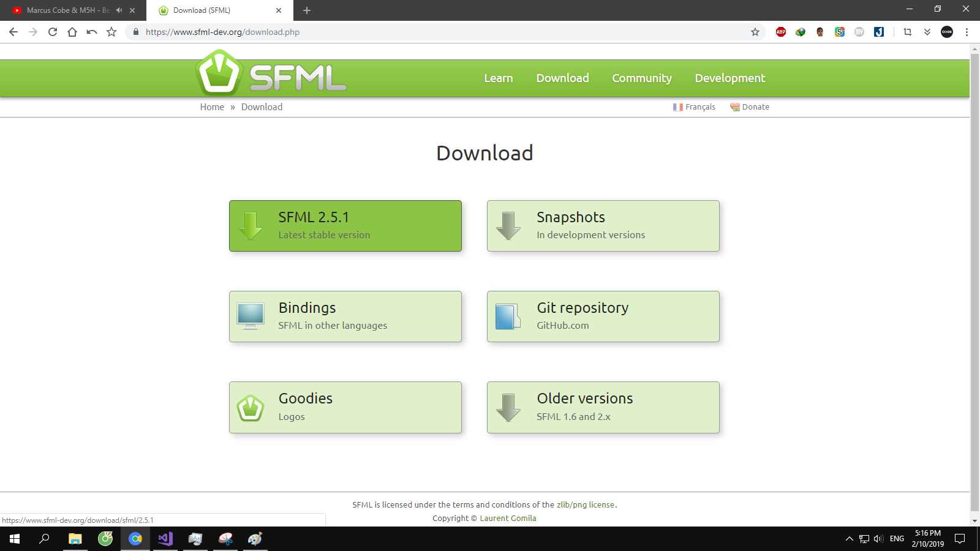Open the Paint app in the taskbar

pos(255,539)
